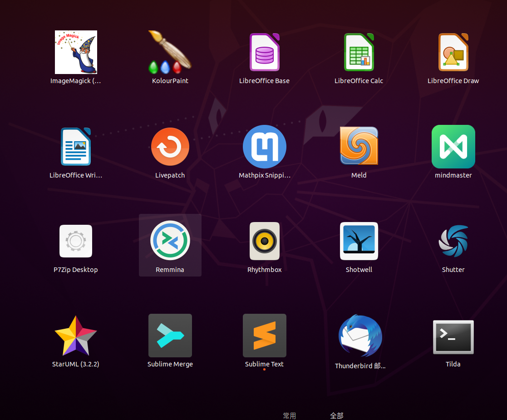This screenshot has height=420, width=507.
Task: Click the 'Mathpix Snippi…' truncated label
Action: click(265, 175)
